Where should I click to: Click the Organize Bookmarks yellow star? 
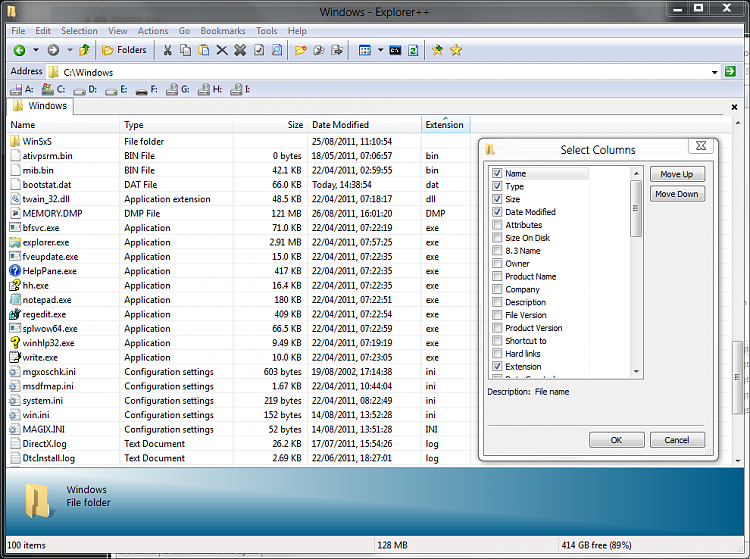[456, 50]
